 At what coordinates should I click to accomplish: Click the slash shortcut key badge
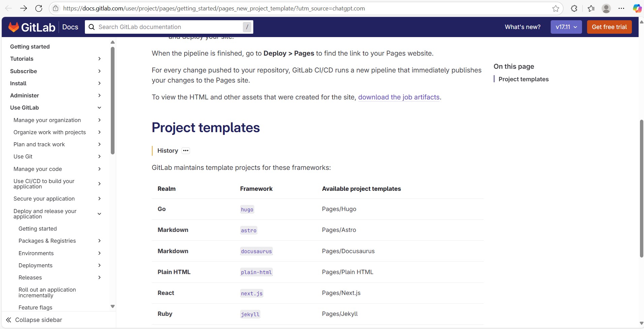pyautogui.click(x=247, y=27)
